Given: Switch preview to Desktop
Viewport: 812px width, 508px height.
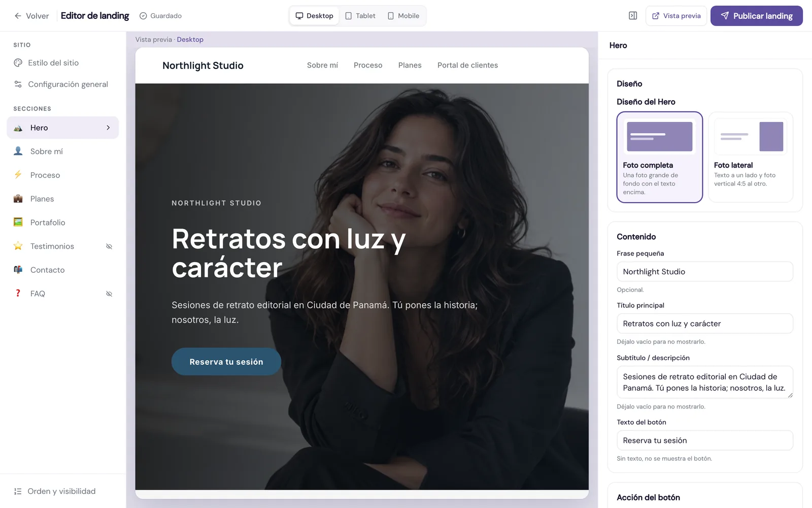Looking at the screenshot, I should [x=315, y=16].
